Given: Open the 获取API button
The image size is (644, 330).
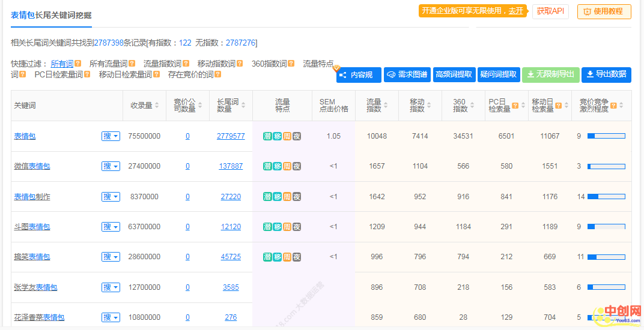Looking at the screenshot, I should point(550,11).
